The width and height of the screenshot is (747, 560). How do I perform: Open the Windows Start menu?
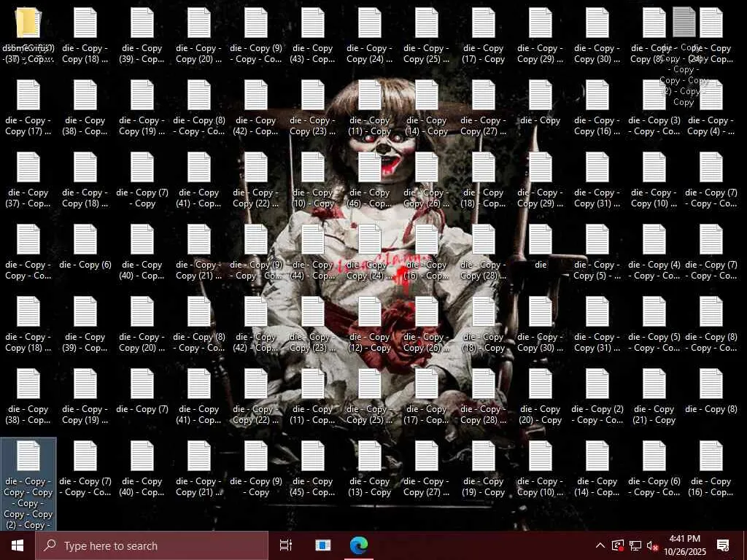tap(18, 545)
